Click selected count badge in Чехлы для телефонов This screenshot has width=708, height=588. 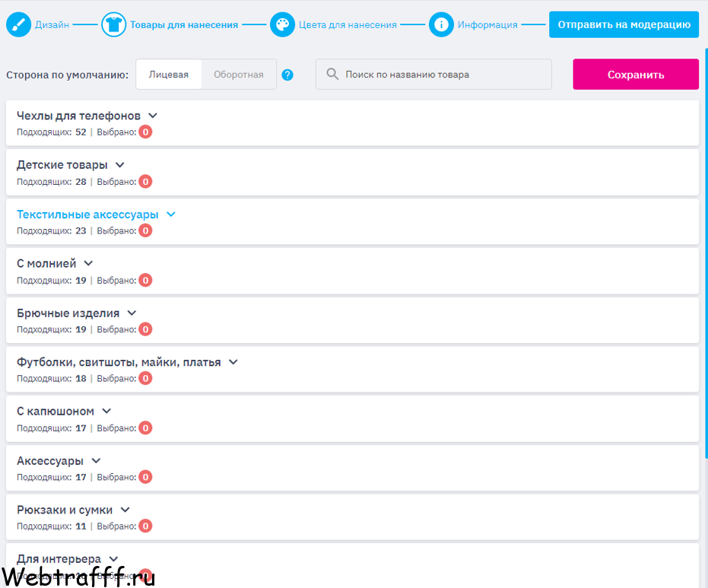145,132
